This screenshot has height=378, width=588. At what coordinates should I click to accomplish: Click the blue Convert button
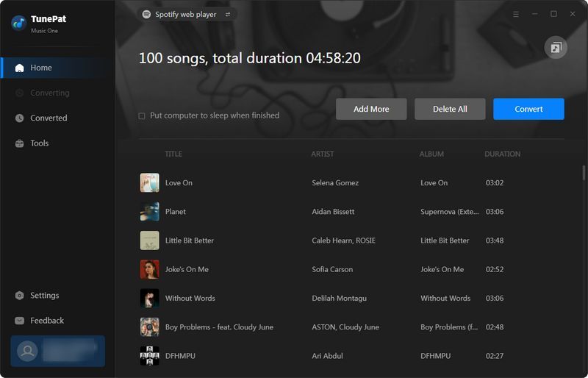(528, 110)
